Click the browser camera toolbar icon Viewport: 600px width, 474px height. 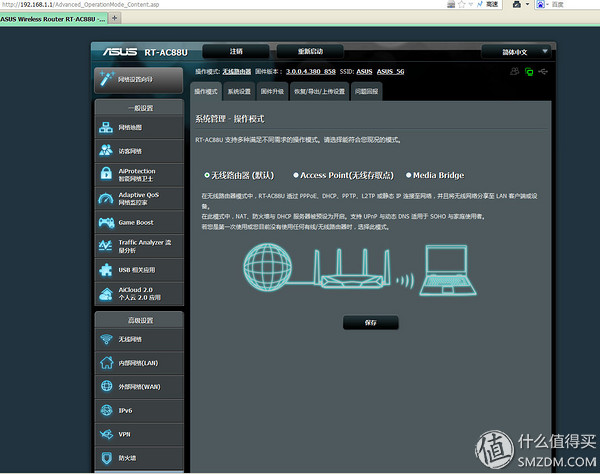(517, 4)
